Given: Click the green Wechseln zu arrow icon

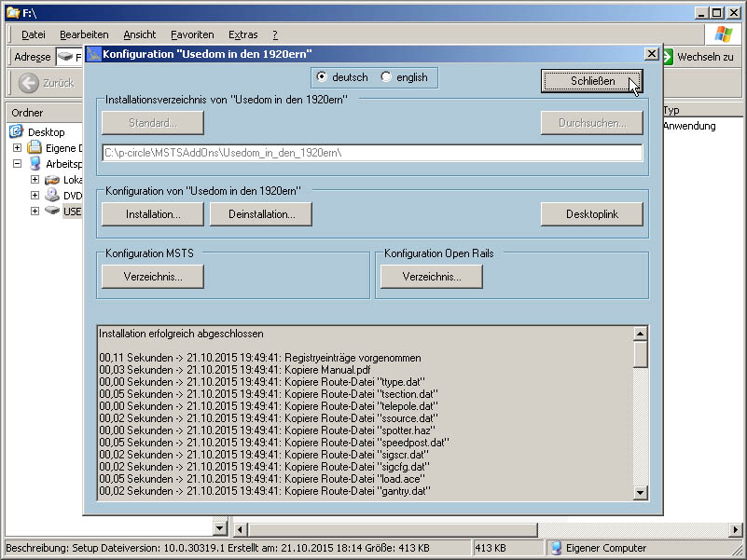Looking at the screenshot, I should click(x=668, y=57).
